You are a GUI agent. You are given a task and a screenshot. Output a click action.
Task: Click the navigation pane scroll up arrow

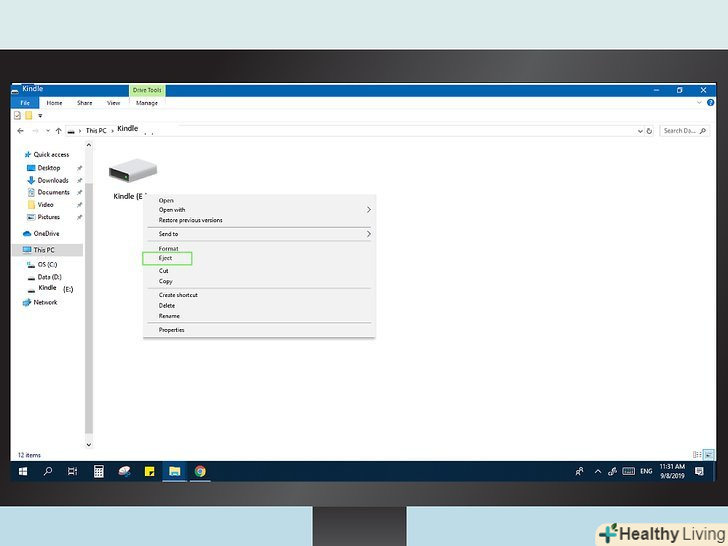pos(89,145)
